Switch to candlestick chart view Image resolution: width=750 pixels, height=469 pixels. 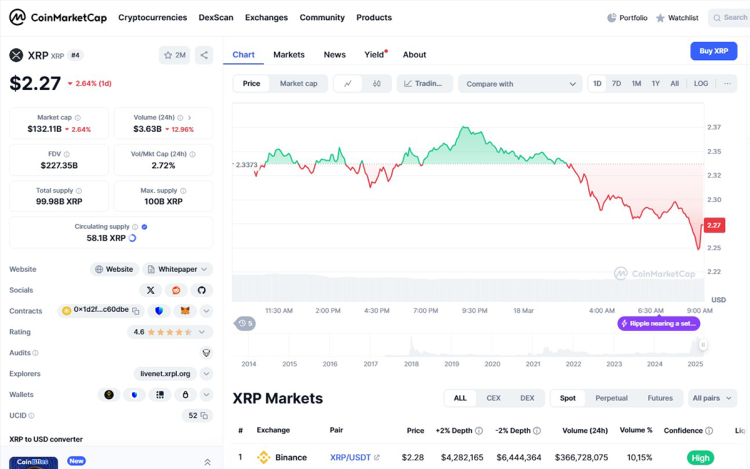(x=377, y=84)
